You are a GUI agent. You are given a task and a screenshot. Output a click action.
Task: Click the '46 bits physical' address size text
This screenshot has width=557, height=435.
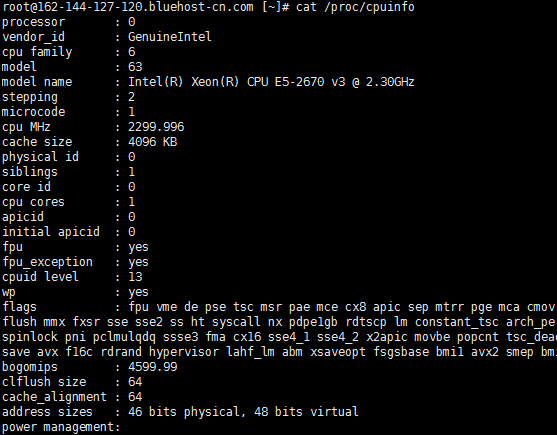(184, 412)
